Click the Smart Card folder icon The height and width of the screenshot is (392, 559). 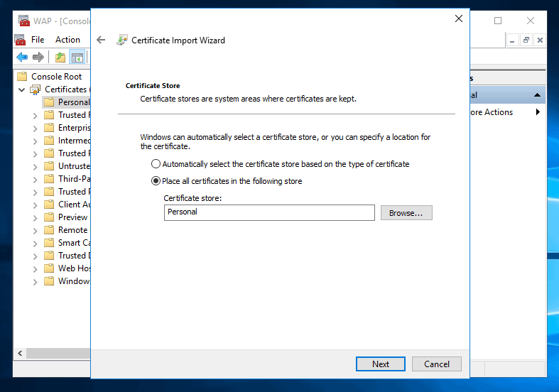[x=49, y=243]
